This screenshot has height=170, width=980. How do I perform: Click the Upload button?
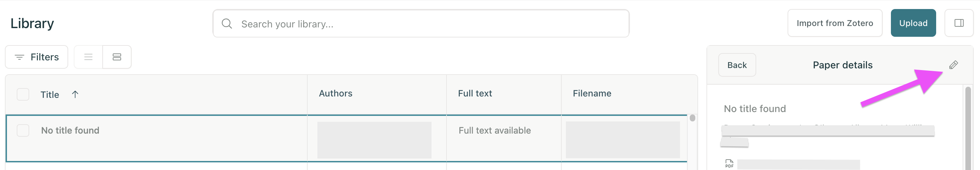(x=913, y=23)
